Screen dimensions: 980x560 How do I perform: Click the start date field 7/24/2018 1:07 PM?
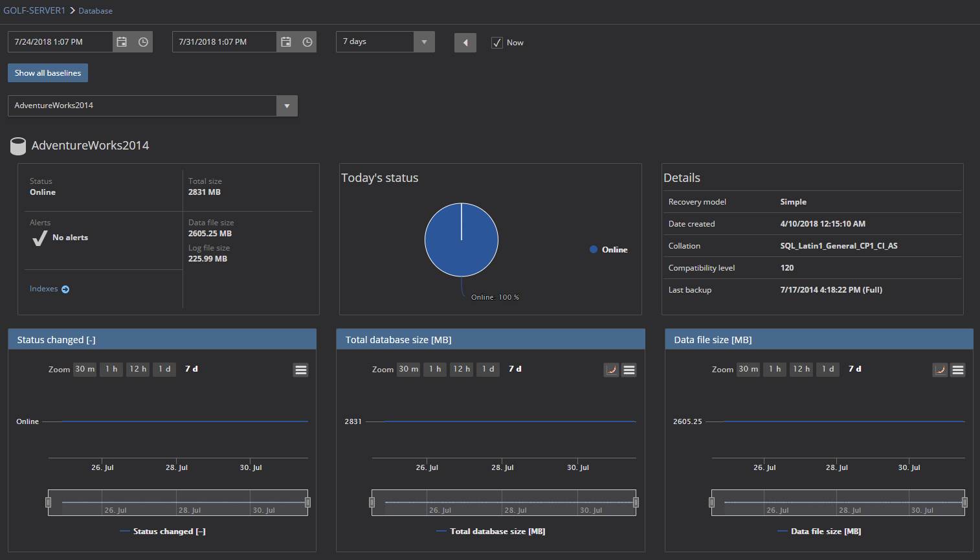coord(60,42)
